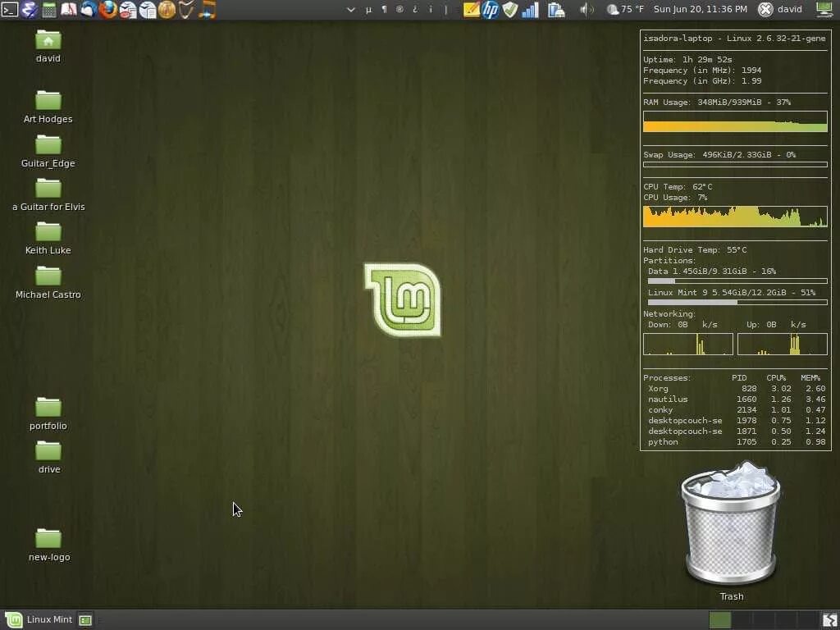
Task: Click the ¿ inverted question mark button
Action: [x=415, y=9]
